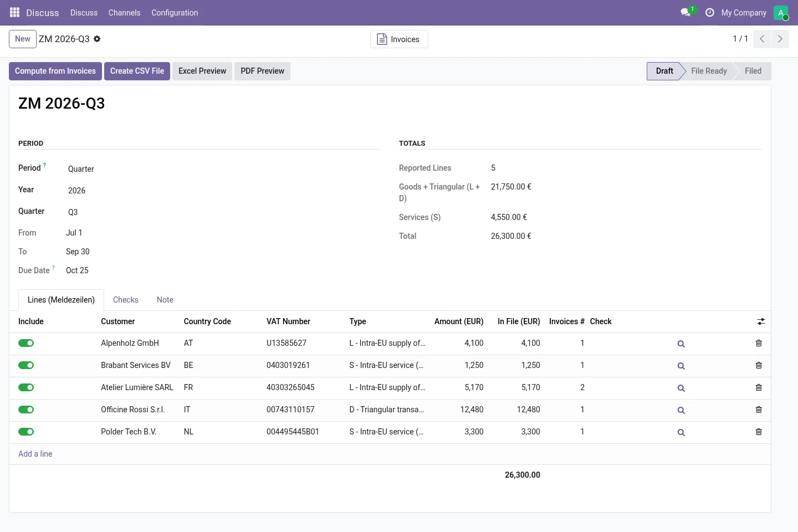Open the Invoices smart button

pyautogui.click(x=399, y=39)
